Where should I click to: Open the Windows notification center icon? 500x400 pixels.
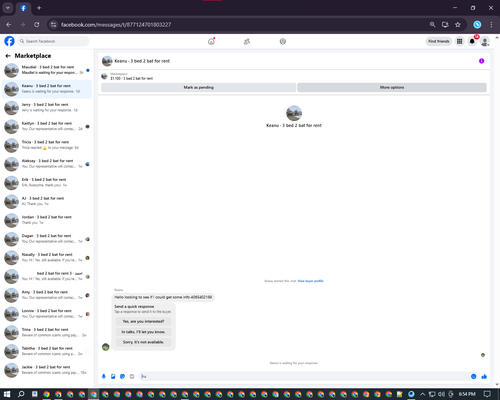[487, 394]
